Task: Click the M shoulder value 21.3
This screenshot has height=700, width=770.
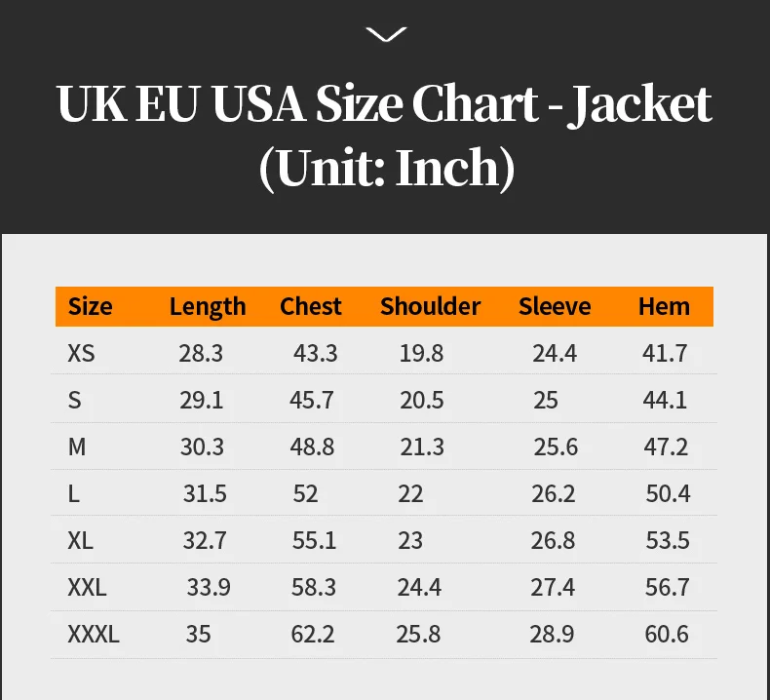Action: [x=422, y=447]
